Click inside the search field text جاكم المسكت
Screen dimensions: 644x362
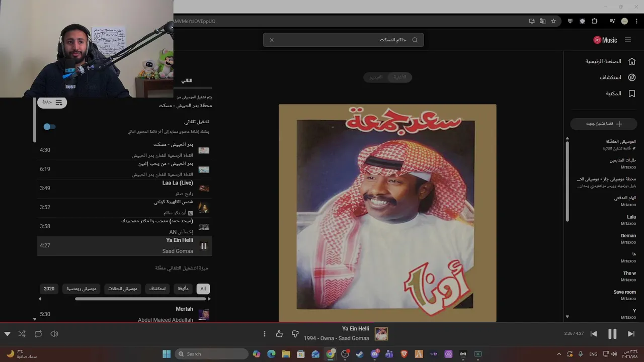393,40
